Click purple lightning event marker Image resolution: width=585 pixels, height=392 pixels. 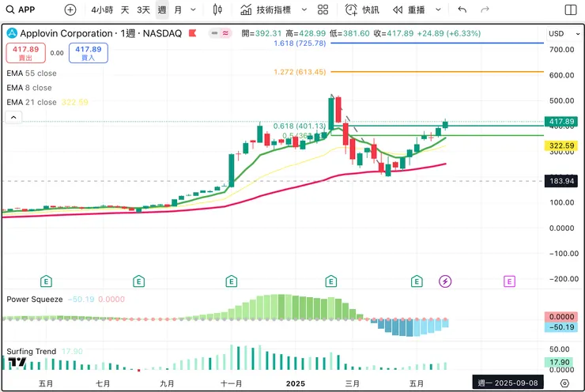click(x=445, y=281)
